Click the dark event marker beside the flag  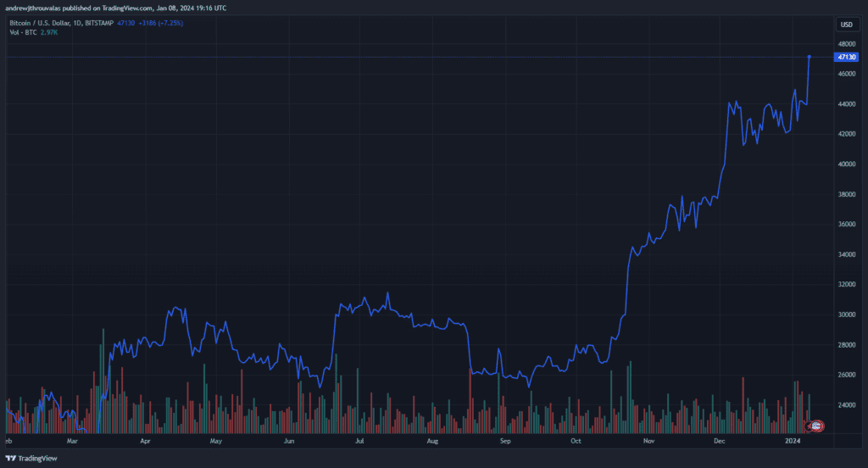click(809, 425)
